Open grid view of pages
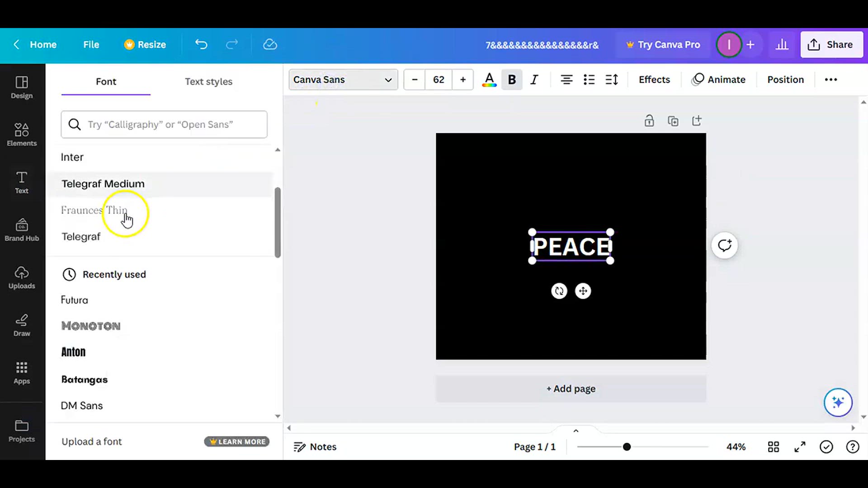 click(774, 447)
